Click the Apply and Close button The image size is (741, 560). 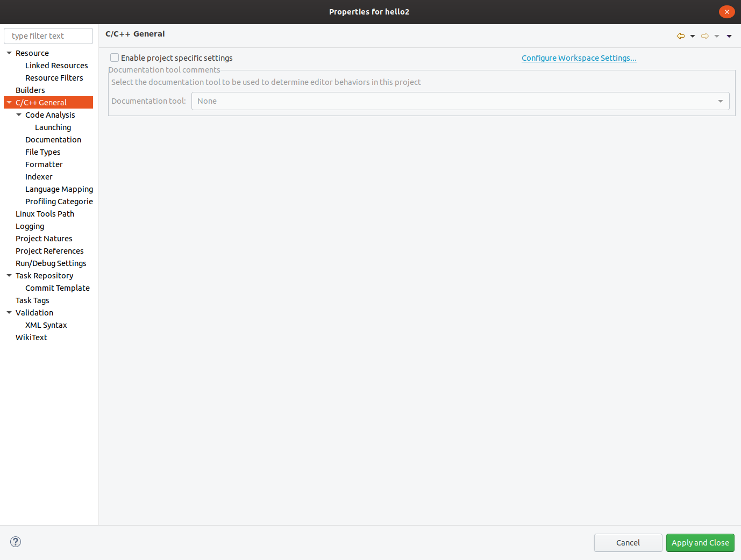tap(700, 543)
